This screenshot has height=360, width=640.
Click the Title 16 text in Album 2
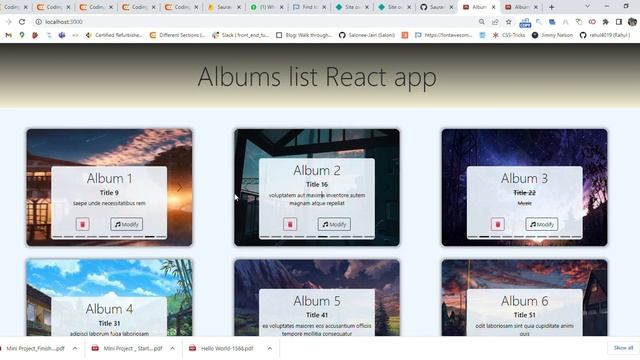(x=317, y=184)
